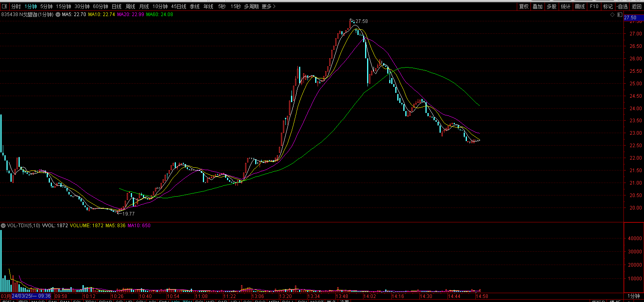Click the yellow MA10: 22.74 indicator label
The width and height of the screenshot is (644, 302).
pyautogui.click(x=101, y=14)
